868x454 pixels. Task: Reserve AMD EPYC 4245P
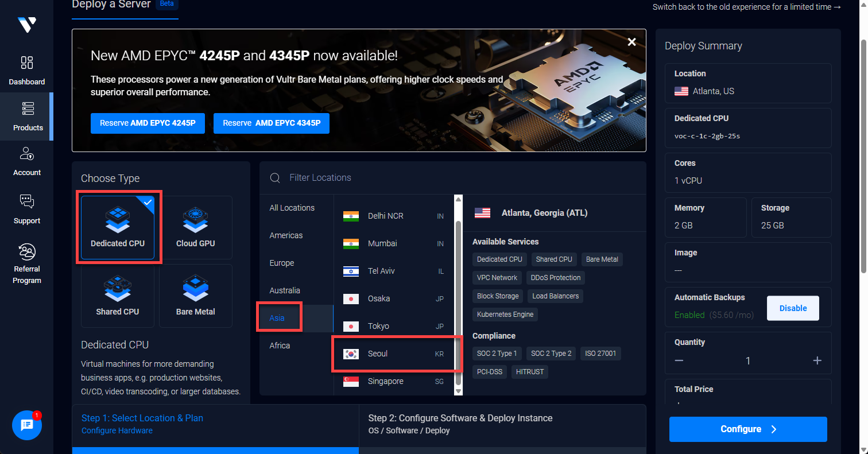click(148, 123)
